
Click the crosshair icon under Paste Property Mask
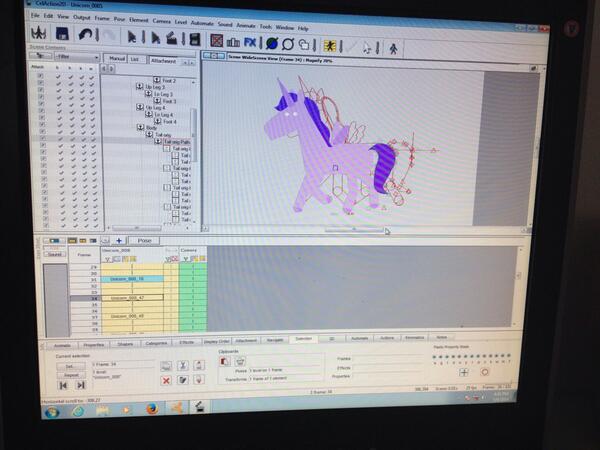tap(463, 372)
